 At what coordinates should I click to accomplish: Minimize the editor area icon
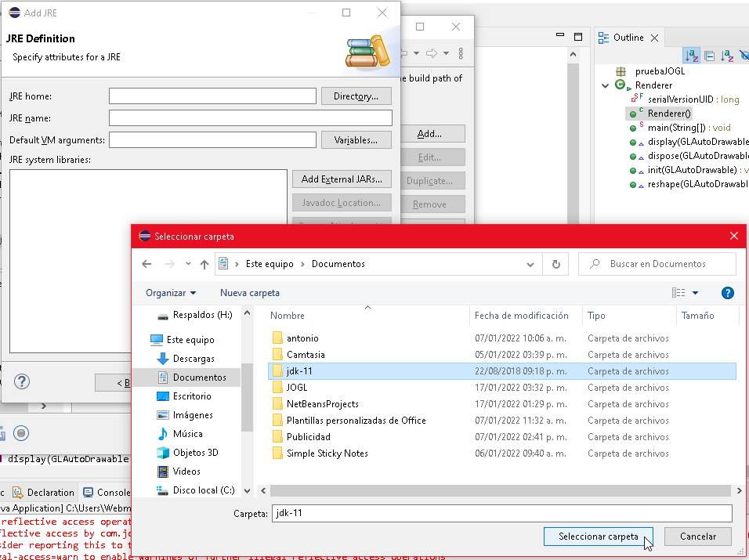tap(560, 34)
